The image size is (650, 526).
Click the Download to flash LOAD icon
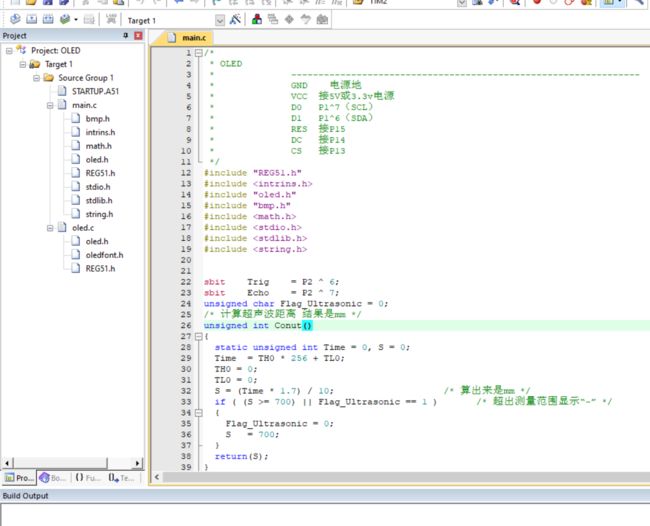tap(111, 19)
